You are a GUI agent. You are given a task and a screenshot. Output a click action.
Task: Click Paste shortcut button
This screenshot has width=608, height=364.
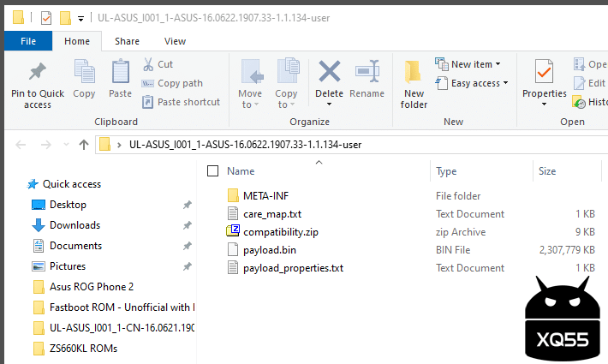(181, 102)
